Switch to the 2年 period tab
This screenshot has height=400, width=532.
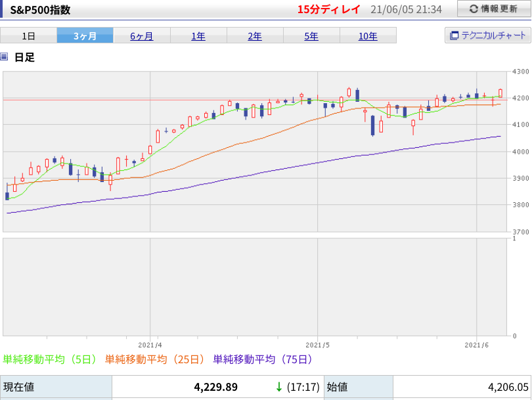click(x=255, y=35)
